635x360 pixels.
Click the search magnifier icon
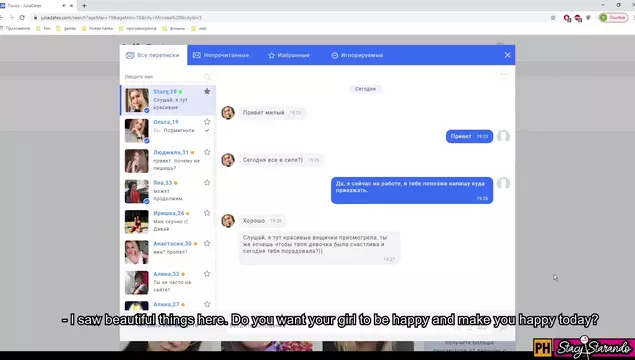[207, 77]
